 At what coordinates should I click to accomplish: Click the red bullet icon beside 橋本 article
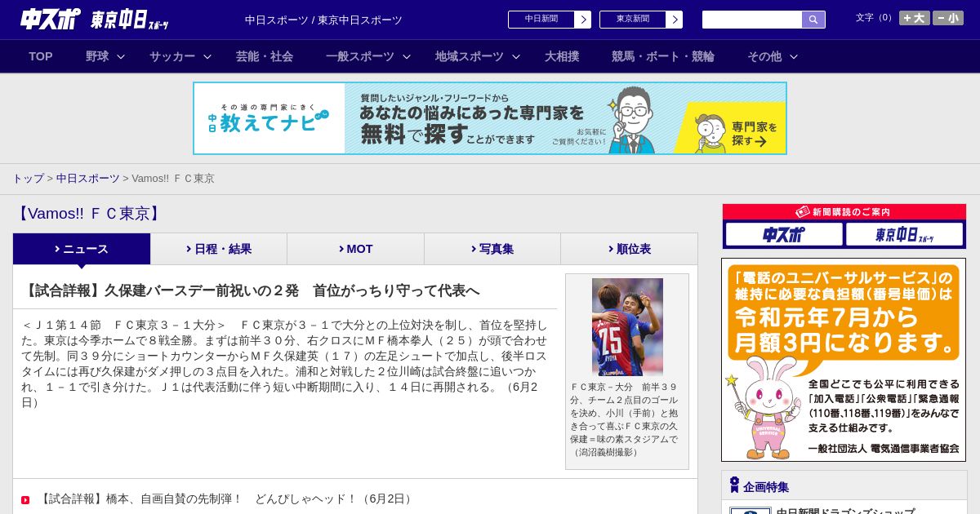click(25, 499)
